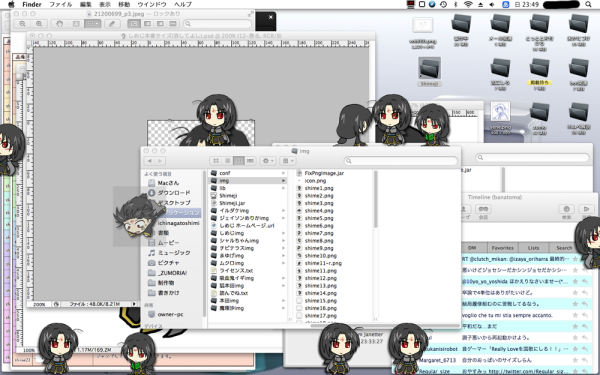Open Photoshop status bar info arrow
The image size is (600, 375).
click(x=134, y=304)
